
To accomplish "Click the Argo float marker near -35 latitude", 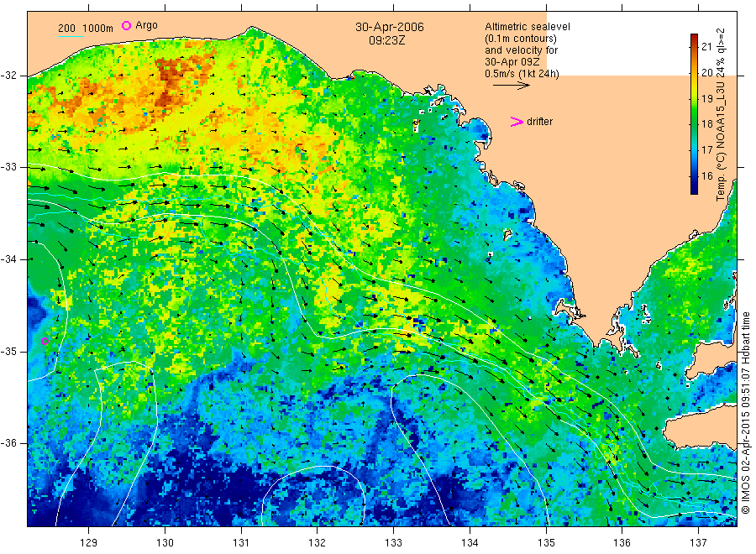I will [x=45, y=341].
